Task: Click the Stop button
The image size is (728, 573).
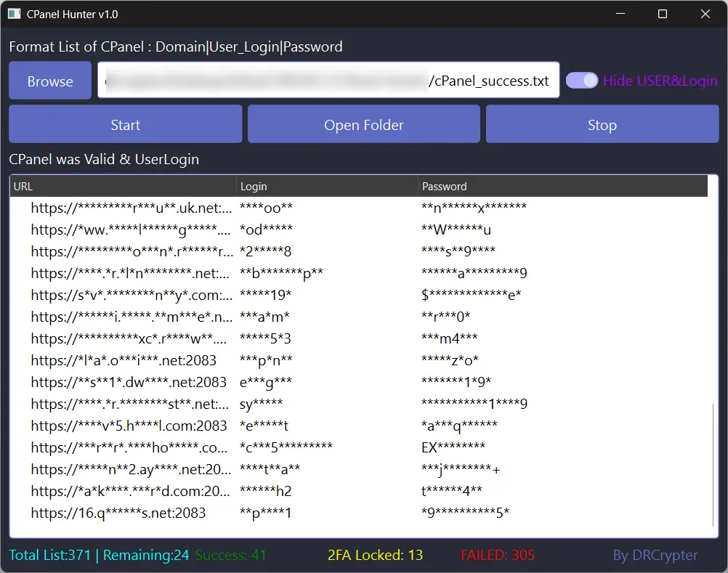Action: [602, 123]
